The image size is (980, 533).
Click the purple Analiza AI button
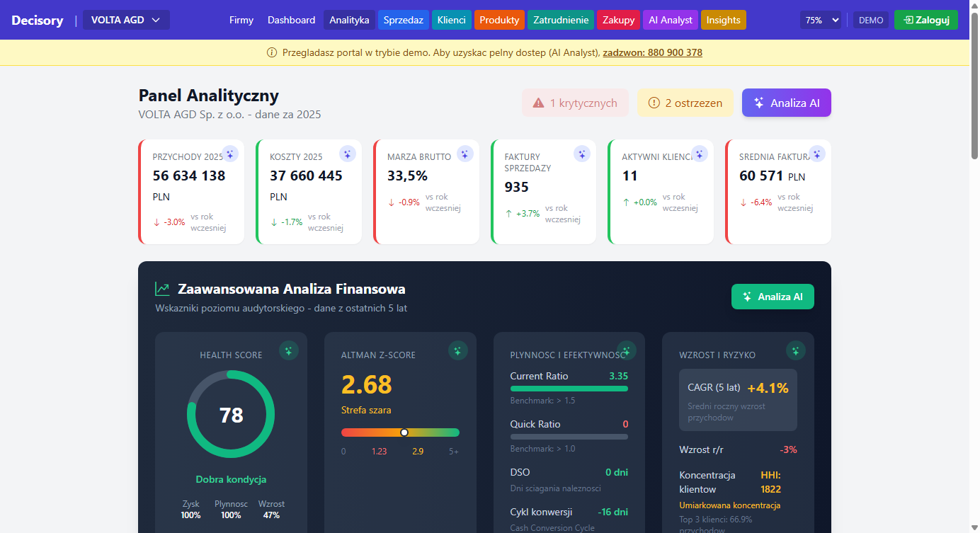[786, 103]
